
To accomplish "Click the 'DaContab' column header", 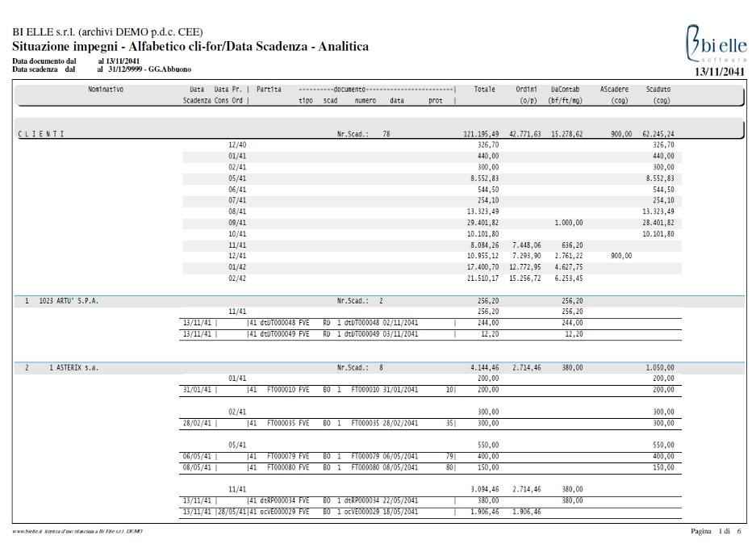I will pyautogui.click(x=565, y=90).
